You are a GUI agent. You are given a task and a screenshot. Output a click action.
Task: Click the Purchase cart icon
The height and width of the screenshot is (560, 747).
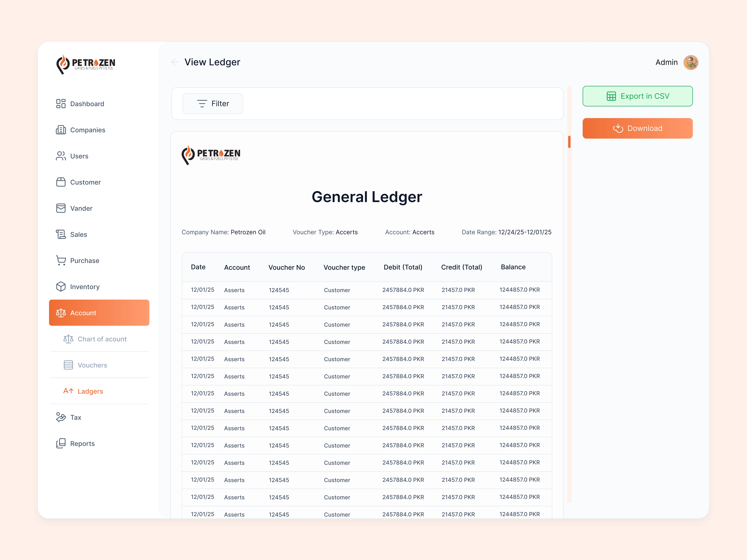click(61, 261)
